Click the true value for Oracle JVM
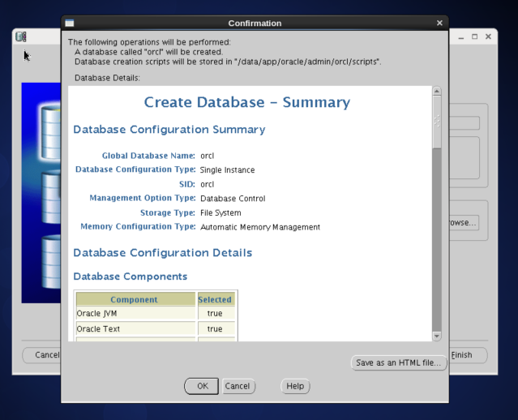Screen dimensions: 518x420 [215, 313]
